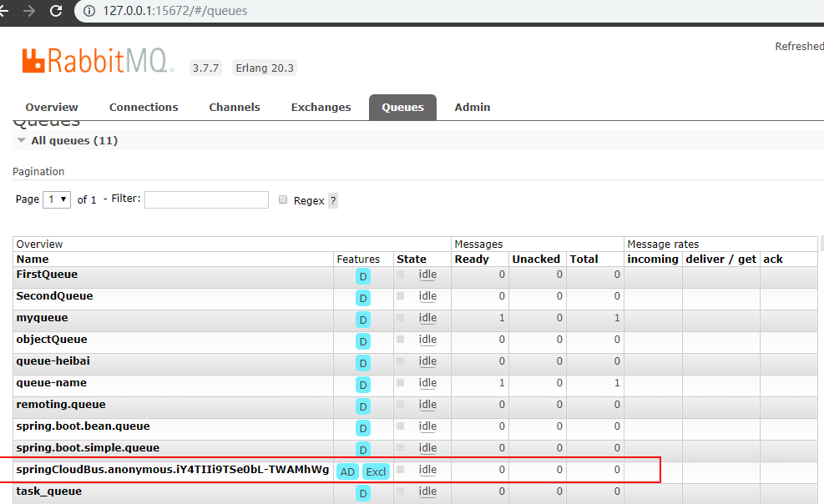
Task: Click the browser reload icon
Action: click(56, 11)
